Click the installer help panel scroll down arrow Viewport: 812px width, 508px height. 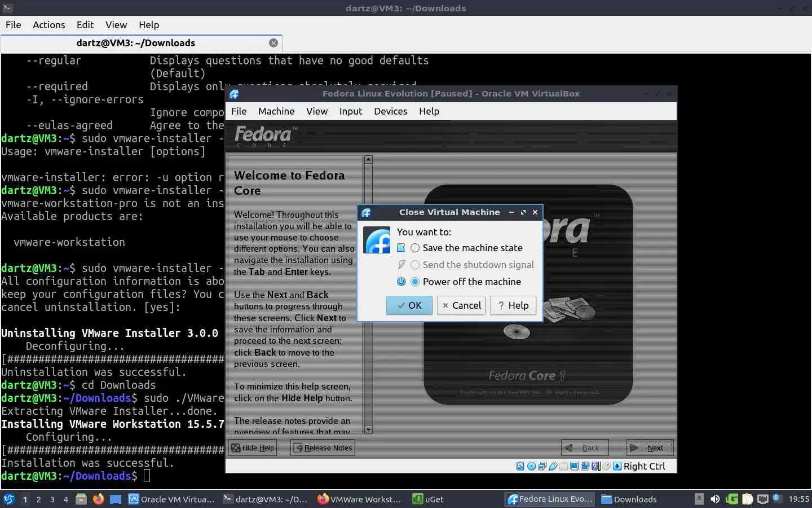point(368,430)
